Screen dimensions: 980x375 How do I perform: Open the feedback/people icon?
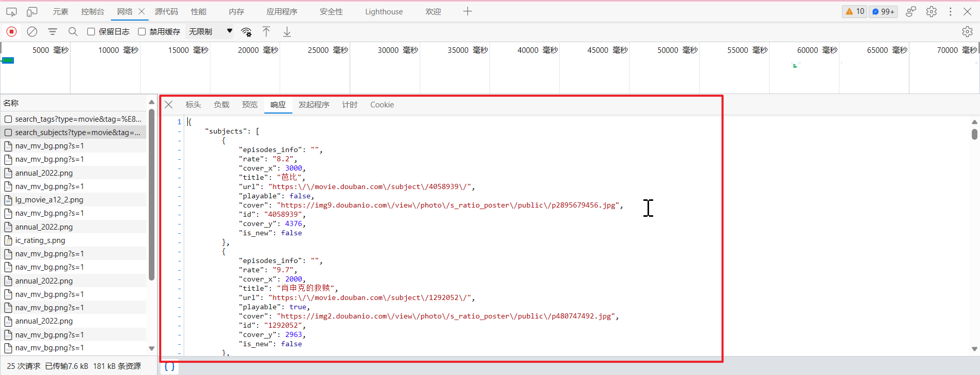(911, 11)
